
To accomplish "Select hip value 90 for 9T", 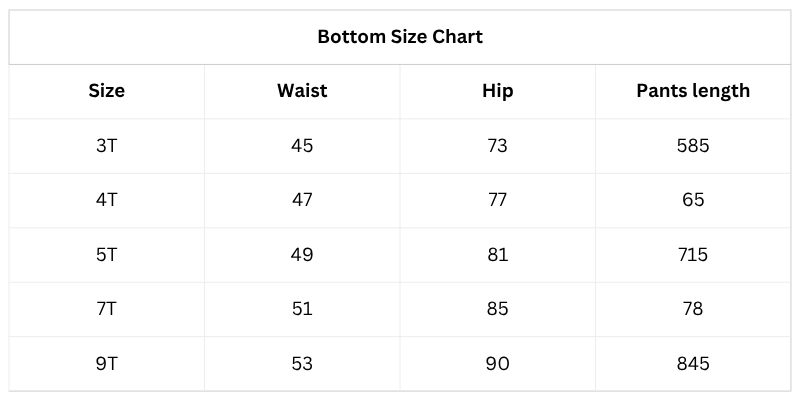I will coord(497,363).
